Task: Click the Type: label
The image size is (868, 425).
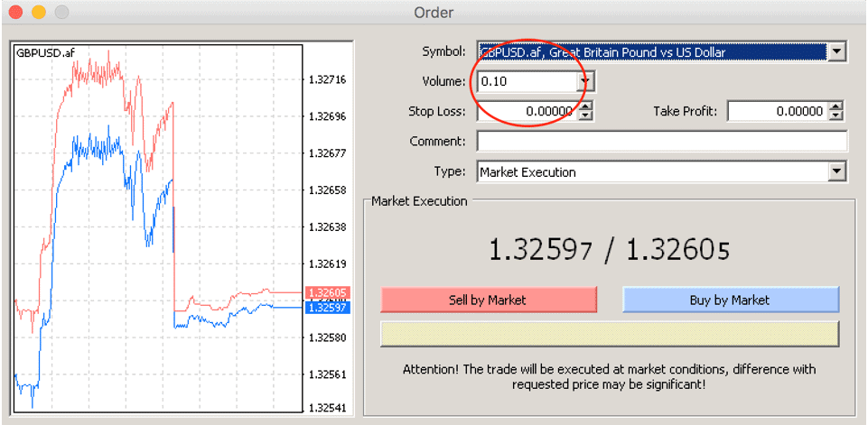Action: (x=450, y=171)
